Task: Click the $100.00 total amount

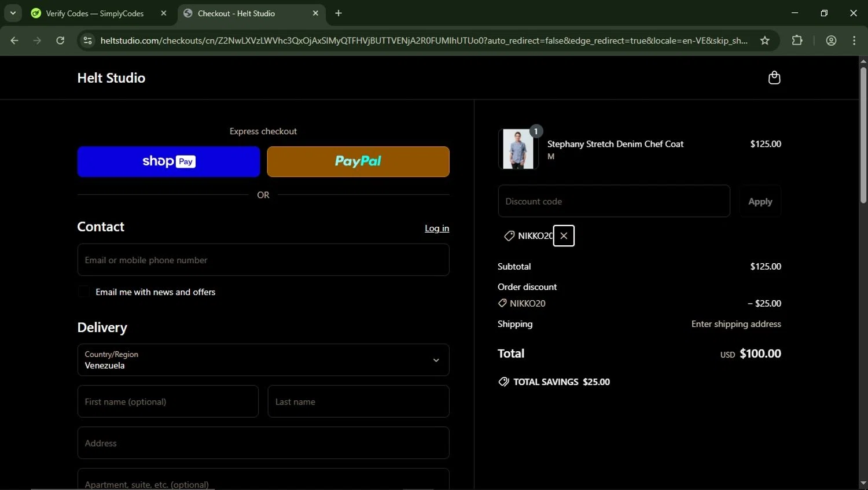Action: 760,353
